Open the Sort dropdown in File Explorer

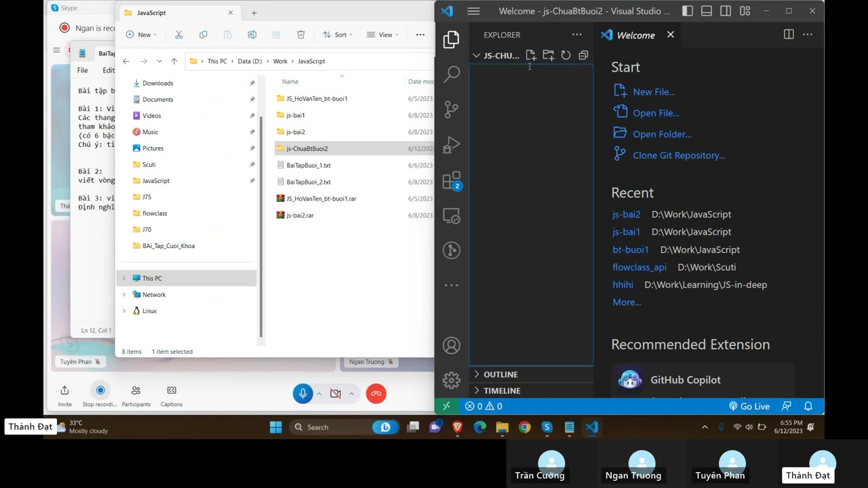(338, 35)
